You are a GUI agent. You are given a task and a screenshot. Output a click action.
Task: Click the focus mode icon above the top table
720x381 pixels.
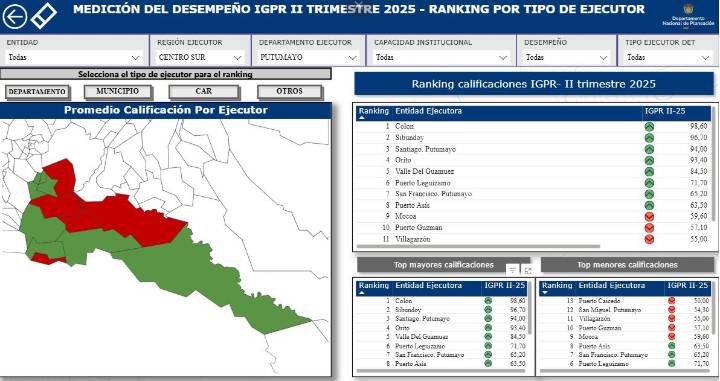[x=528, y=270]
